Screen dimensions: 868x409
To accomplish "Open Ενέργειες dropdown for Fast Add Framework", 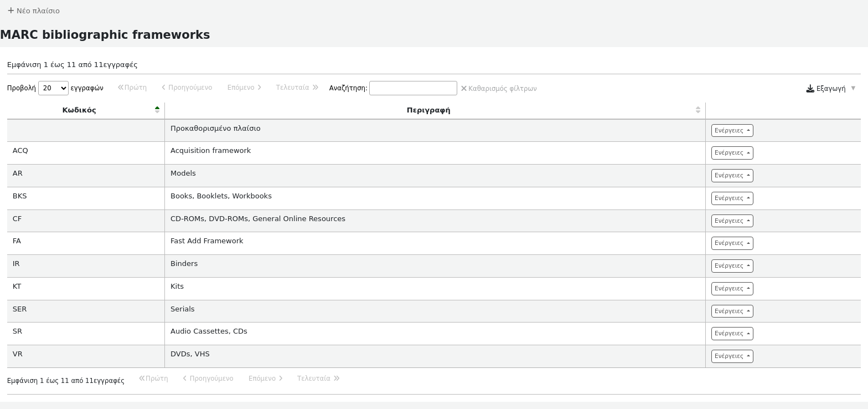I will (732, 243).
